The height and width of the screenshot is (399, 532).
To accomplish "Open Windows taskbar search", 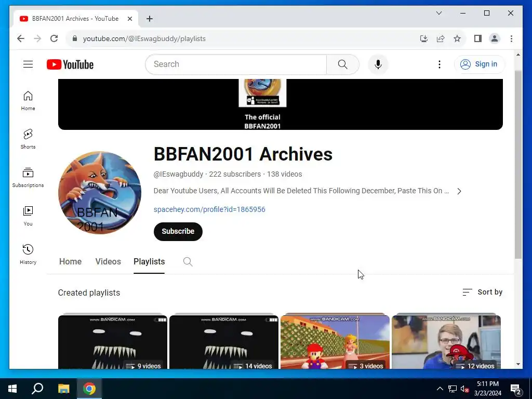I will pyautogui.click(x=37, y=389).
